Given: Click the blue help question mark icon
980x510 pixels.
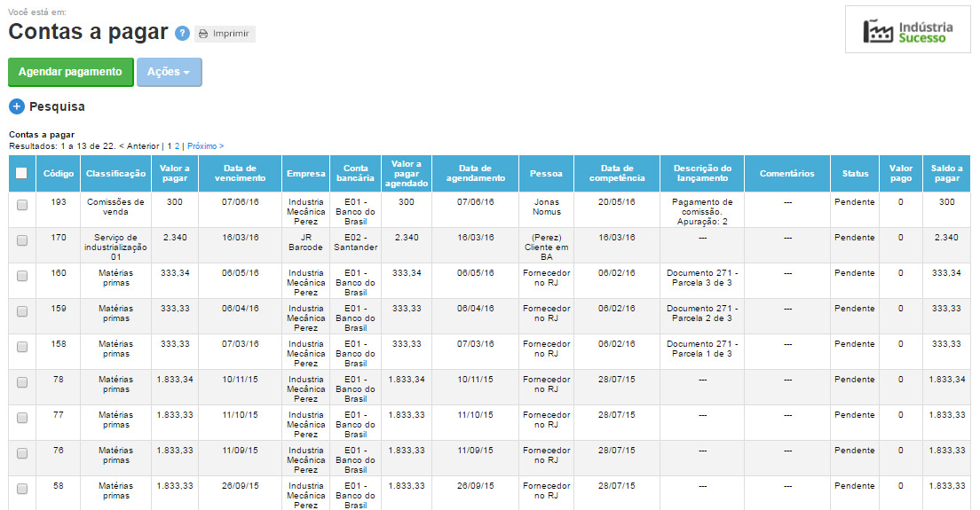Looking at the screenshot, I should (x=182, y=34).
